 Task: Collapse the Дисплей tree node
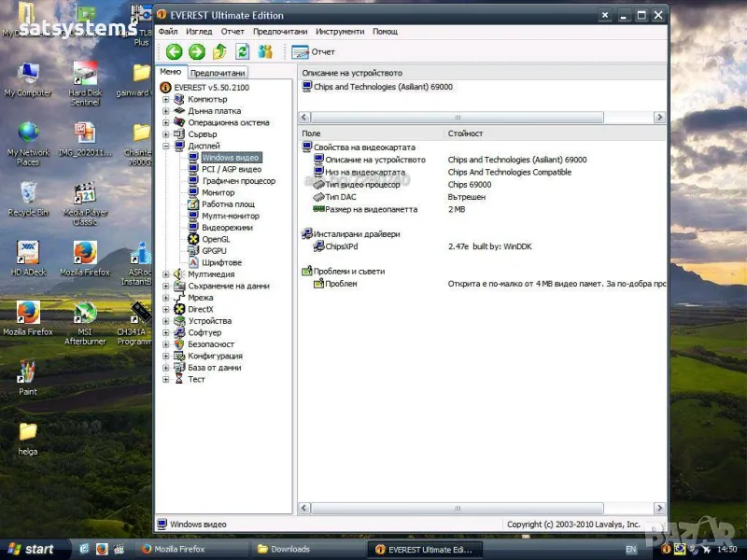point(166,146)
